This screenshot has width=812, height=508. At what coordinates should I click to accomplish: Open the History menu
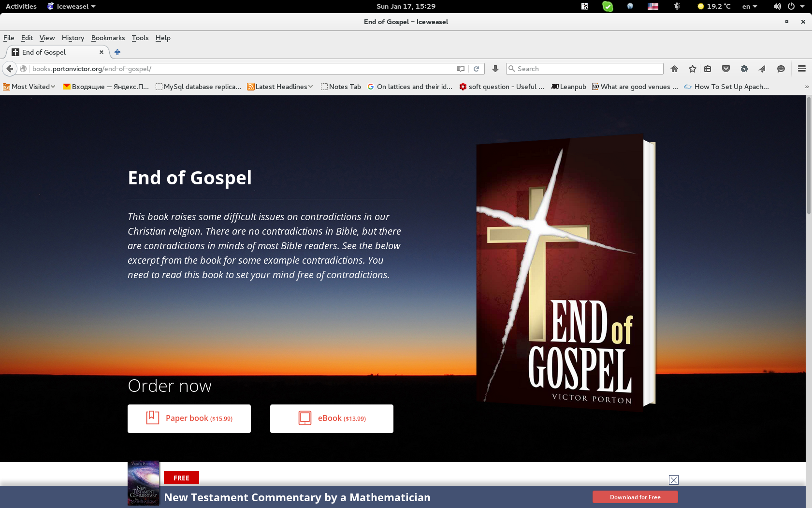tap(73, 38)
